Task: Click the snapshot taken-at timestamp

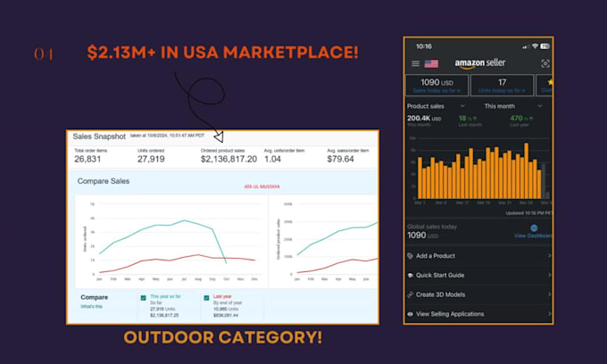Action: 167,136
